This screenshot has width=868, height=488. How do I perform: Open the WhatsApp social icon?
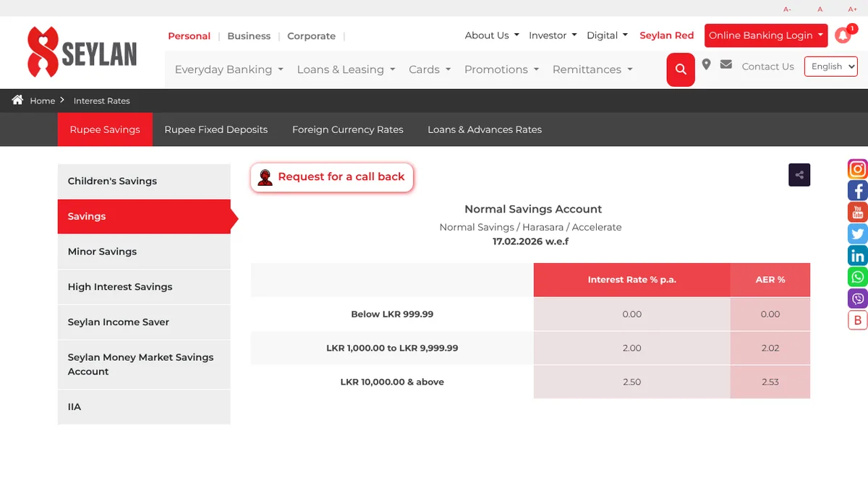(x=858, y=277)
